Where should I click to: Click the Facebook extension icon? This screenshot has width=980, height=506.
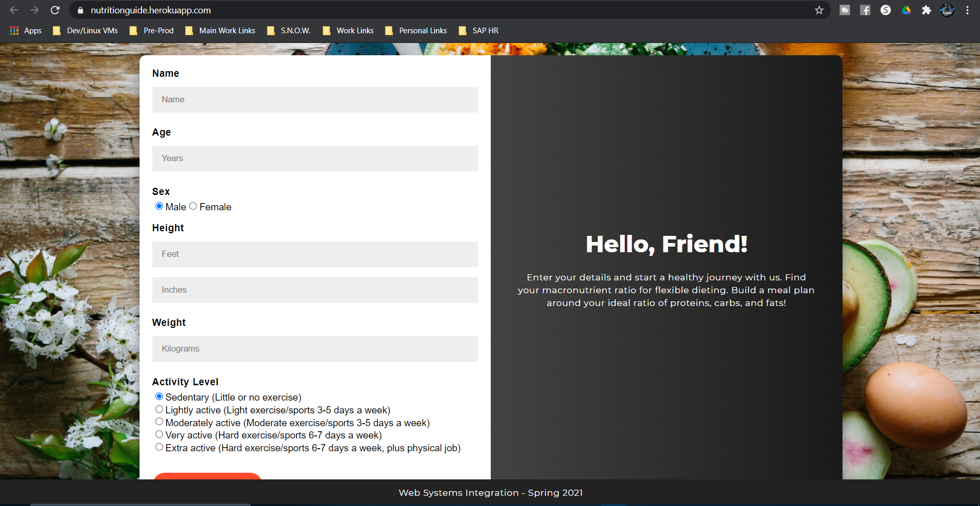(x=865, y=10)
